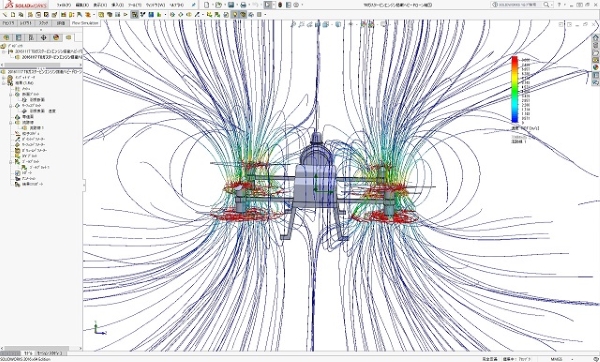This screenshot has height=362, width=600.
Task: Click the velocity color legend bar
Action: (x=515, y=90)
